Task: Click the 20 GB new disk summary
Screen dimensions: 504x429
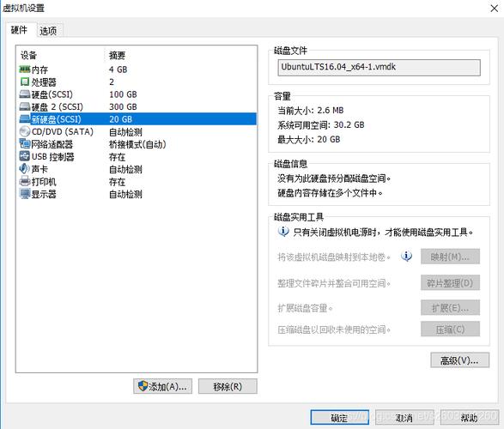Action: pos(120,119)
